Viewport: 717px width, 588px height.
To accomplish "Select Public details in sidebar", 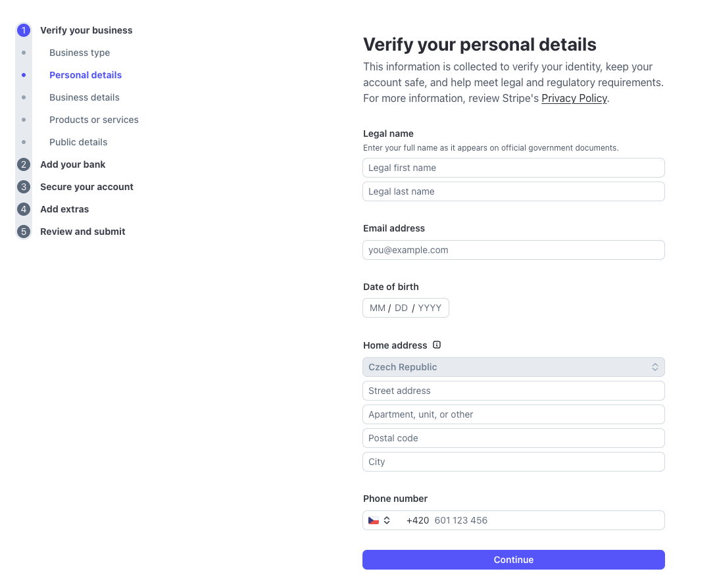I will pos(78,142).
